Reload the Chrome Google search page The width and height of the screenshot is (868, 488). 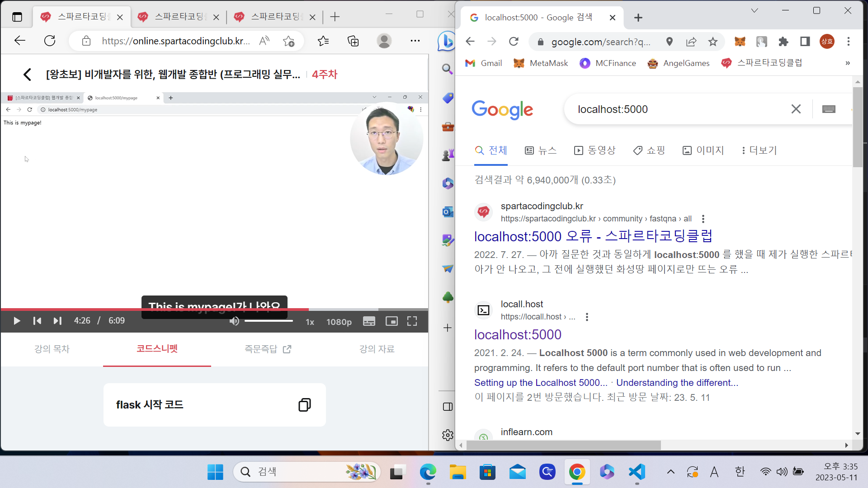coord(514,42)
